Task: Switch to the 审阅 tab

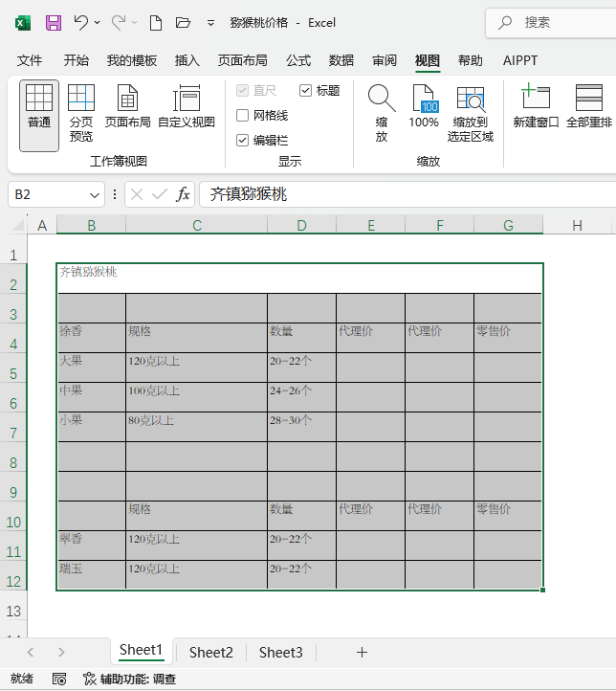Action: [x=385, y=60]
